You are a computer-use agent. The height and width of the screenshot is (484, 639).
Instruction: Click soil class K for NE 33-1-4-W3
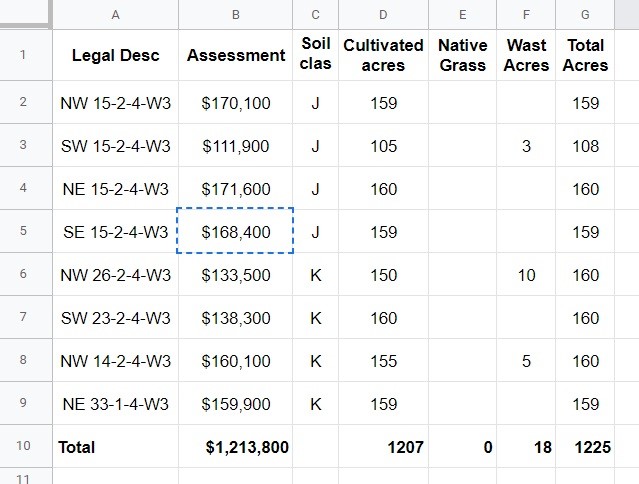point(315,404)
